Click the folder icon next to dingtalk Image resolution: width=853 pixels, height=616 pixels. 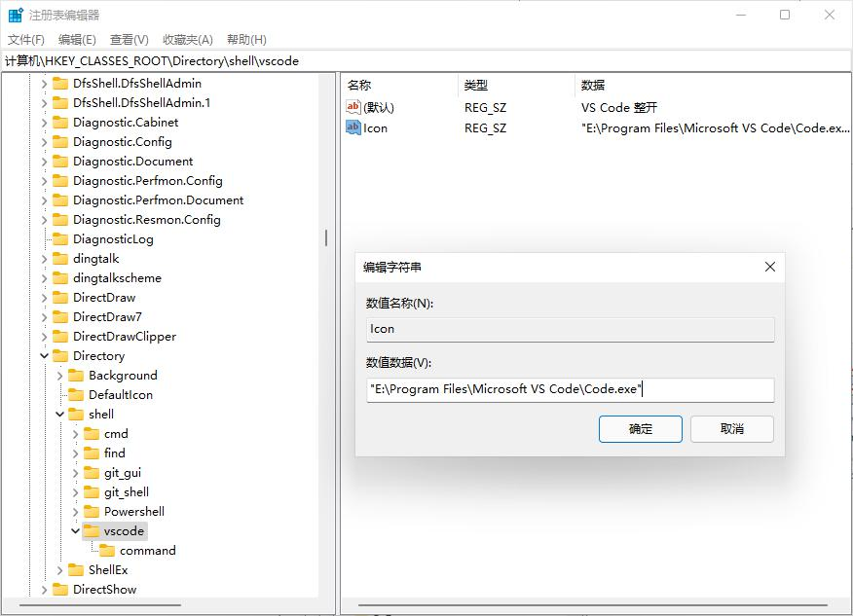tap(60, 259)
